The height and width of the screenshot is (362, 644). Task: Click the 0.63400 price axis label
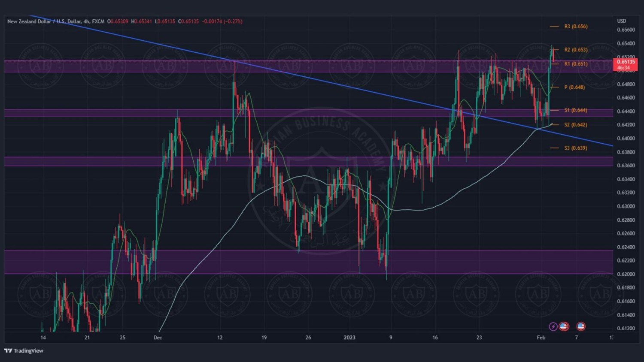(626, 179)
